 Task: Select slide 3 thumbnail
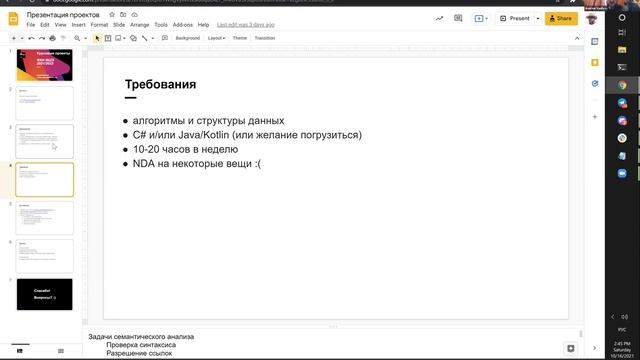pyautogui.click(x=44, y=141)
